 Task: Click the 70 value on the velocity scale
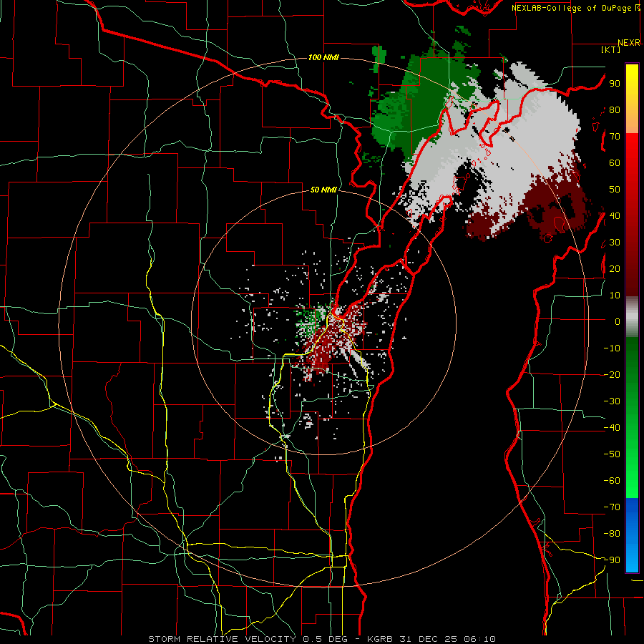pos(615,137)
